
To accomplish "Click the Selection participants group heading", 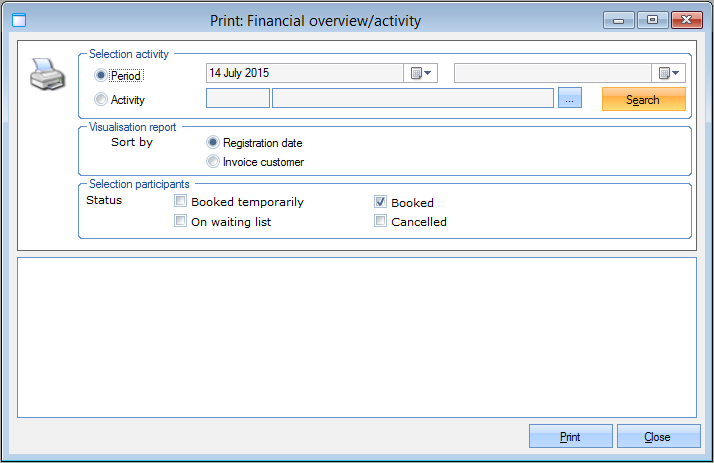I will click(x=139, y=184).
